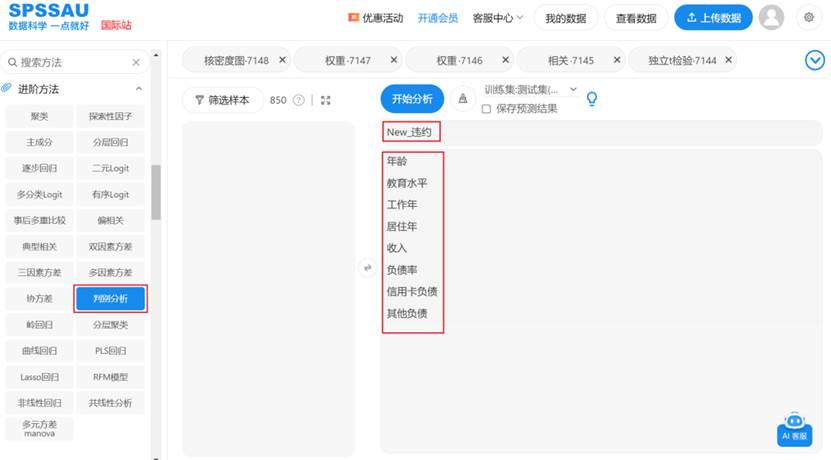Close the 相关-7145 tab
Screen dimensions: 831x460
point(617,60)
